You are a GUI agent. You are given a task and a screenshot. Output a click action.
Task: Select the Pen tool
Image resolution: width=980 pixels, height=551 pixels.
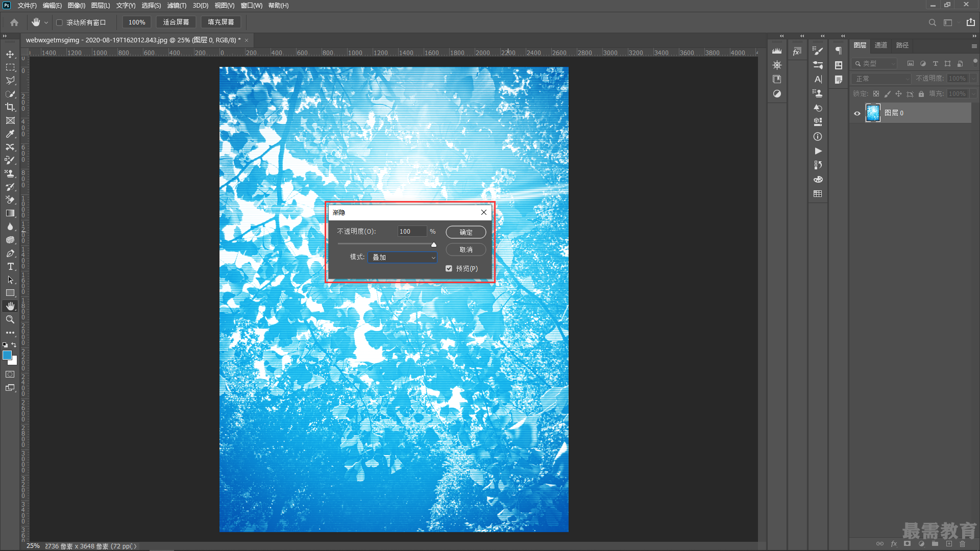(10, 253)
